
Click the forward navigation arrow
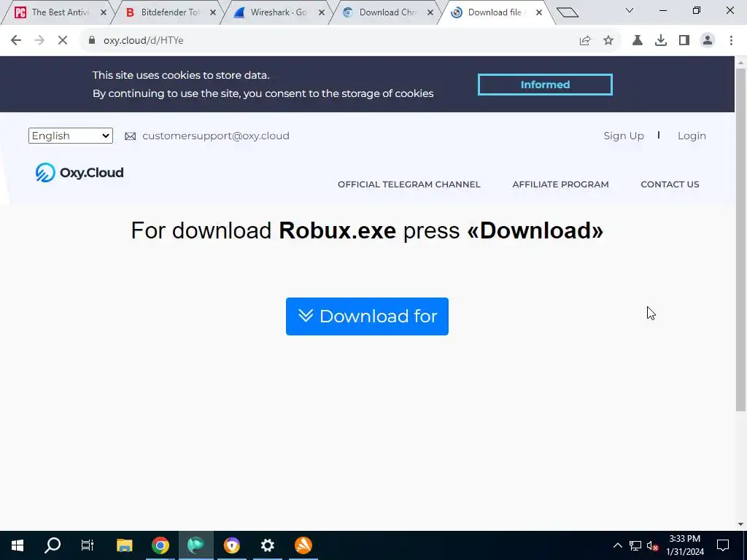[x=39, y=41]
